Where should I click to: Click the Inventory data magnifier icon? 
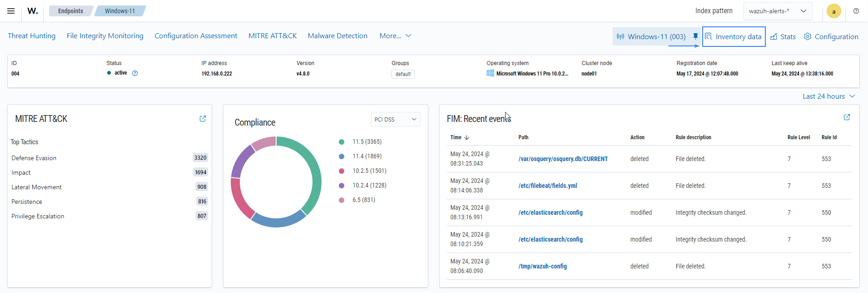click(x=709, y=36)
